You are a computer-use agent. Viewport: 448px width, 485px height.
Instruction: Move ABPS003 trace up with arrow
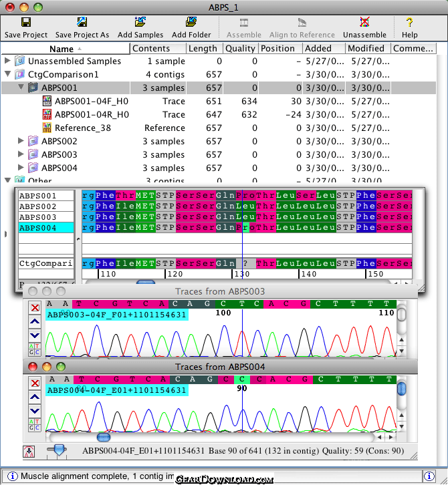coord(35,322)
